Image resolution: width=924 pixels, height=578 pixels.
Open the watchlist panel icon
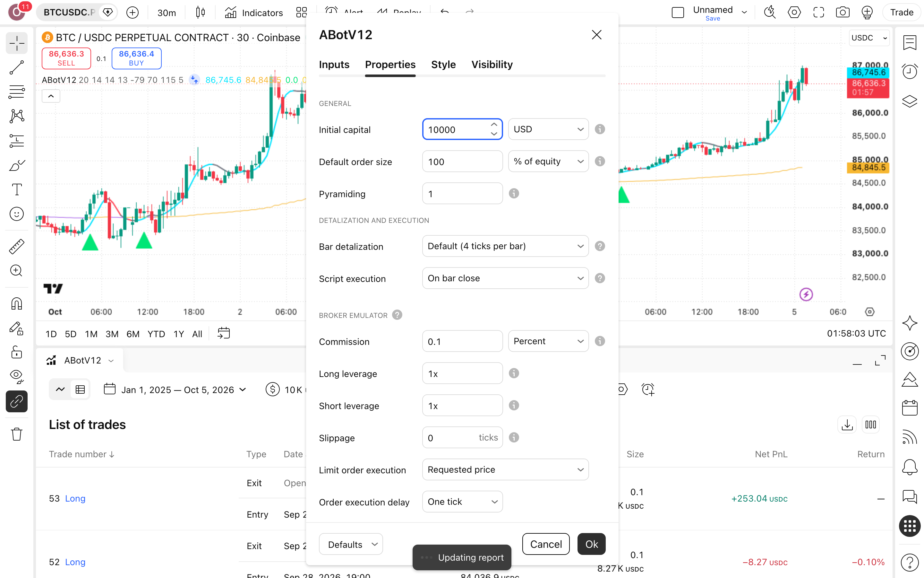coord(910,42)
